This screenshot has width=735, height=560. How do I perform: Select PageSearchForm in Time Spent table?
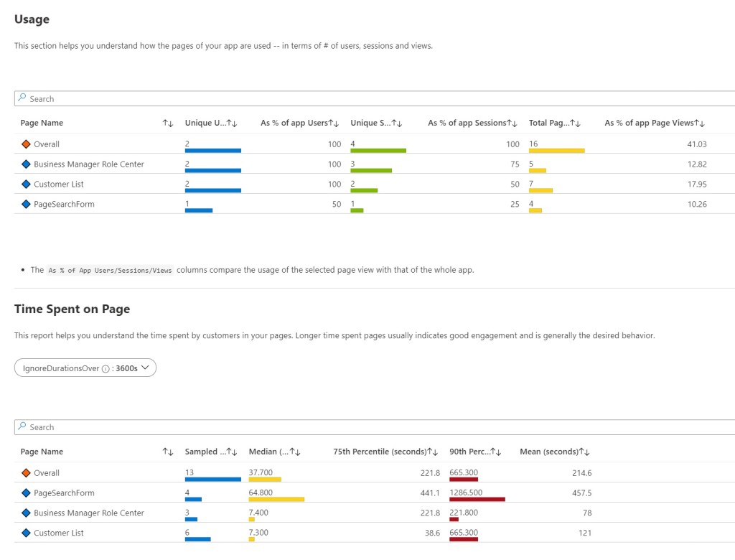[64, 493]
